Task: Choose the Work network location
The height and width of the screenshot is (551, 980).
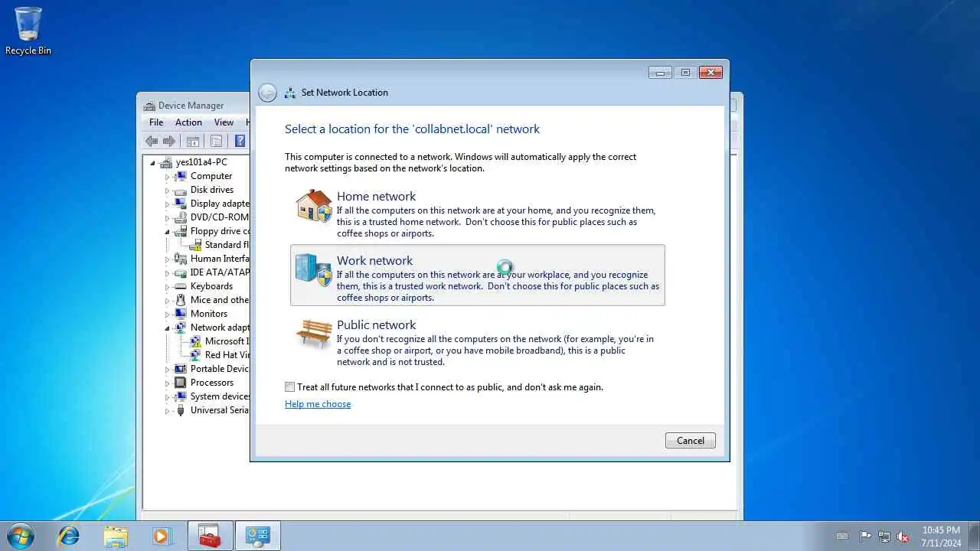Action: click(477, 275)
